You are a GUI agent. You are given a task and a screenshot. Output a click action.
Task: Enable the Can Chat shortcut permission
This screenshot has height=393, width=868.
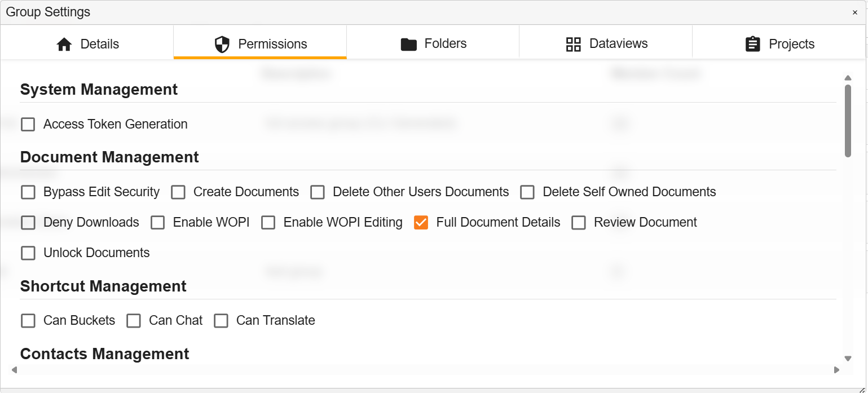(x=134, y=320)
